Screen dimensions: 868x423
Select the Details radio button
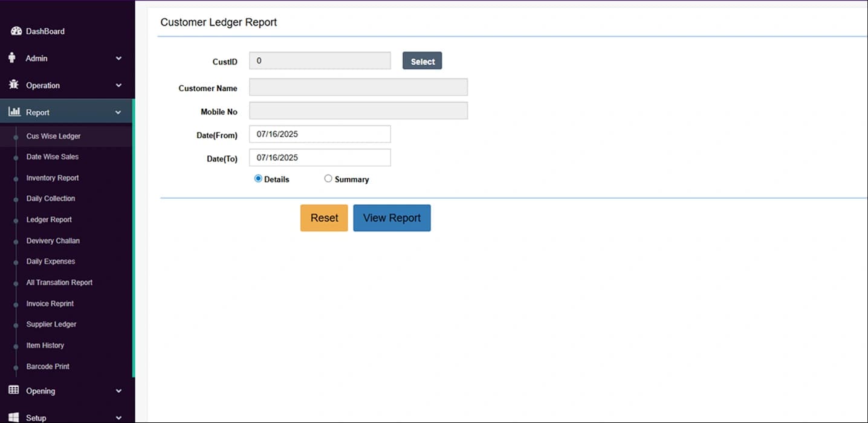pyautogui.click(x=258, y=179)
